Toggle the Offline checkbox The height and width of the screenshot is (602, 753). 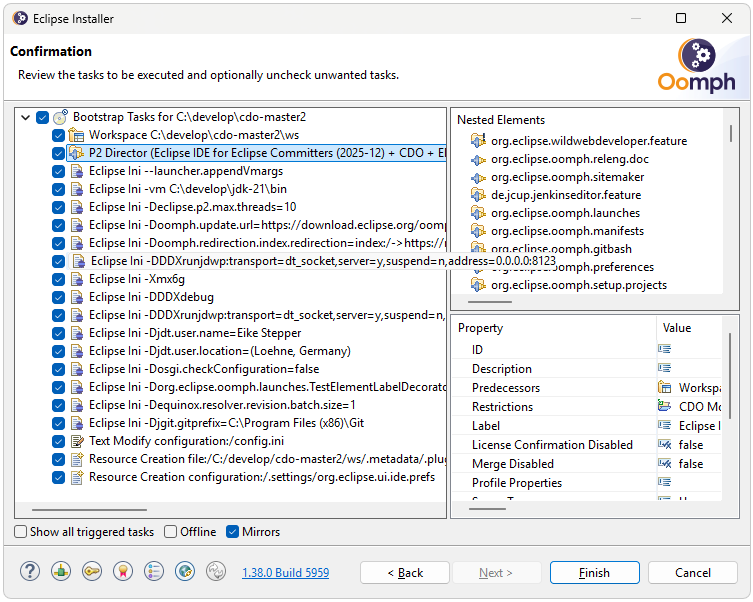click(x=171, y=532)
